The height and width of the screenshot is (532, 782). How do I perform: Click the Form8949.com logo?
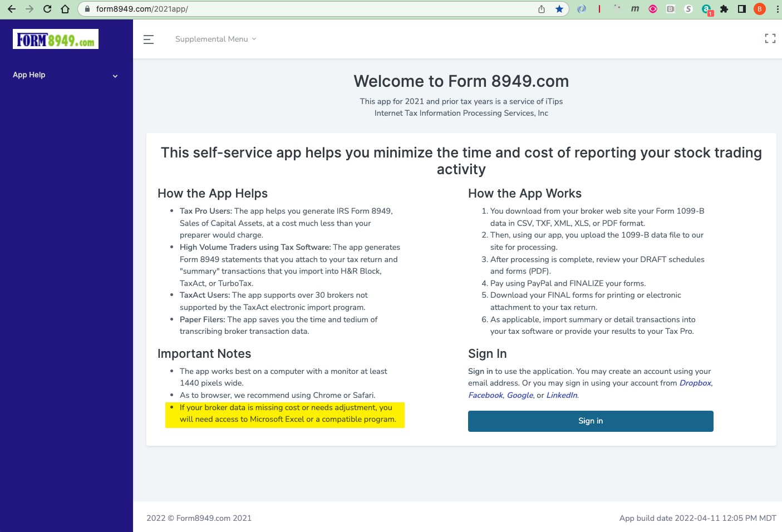[56, 40]
